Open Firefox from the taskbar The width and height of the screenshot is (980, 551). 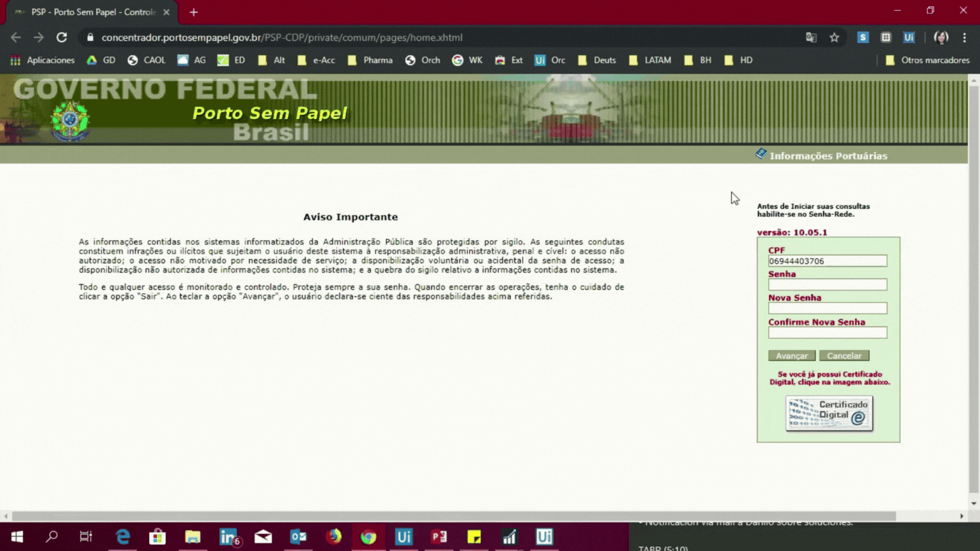coord(333,537)
